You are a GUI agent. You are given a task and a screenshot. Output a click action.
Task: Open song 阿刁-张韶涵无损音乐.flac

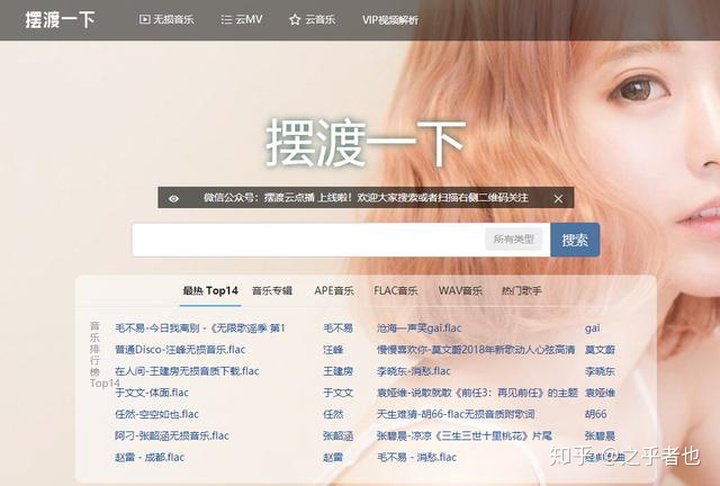[x=172, y=435]
